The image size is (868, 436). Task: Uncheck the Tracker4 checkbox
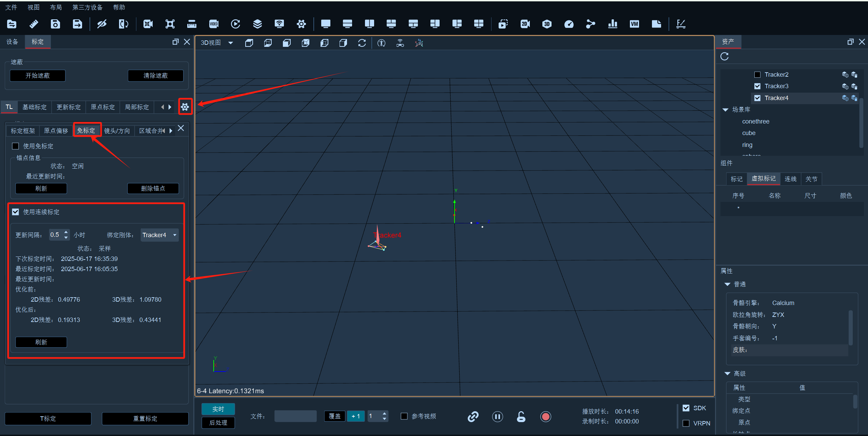point(757,98)
